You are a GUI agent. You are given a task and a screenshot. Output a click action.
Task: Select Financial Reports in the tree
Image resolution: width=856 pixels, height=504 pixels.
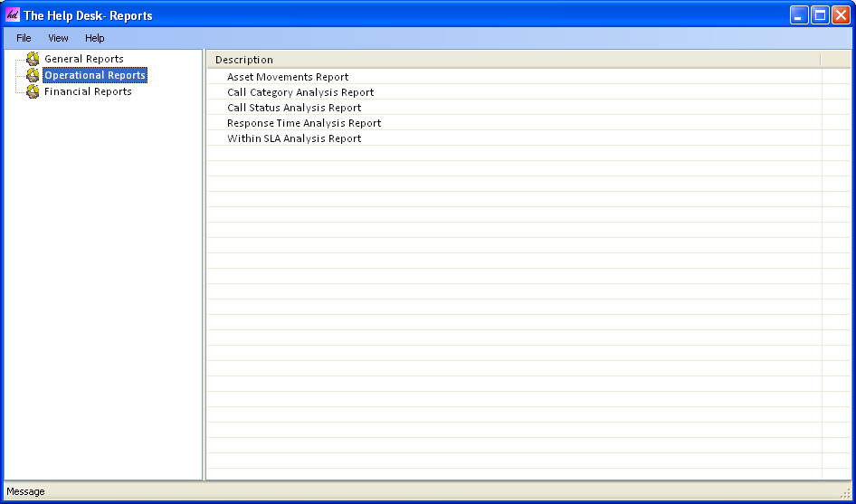click(x=88, y=91)
